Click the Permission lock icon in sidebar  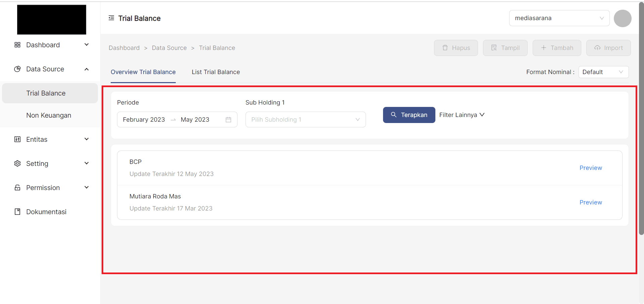(x=17, y=188)
